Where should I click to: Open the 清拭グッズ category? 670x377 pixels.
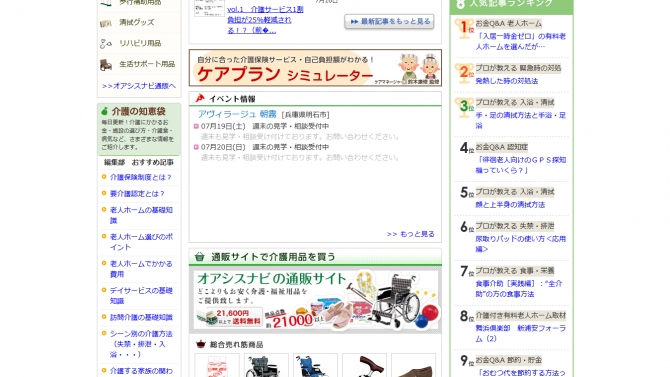coord(136,23)
